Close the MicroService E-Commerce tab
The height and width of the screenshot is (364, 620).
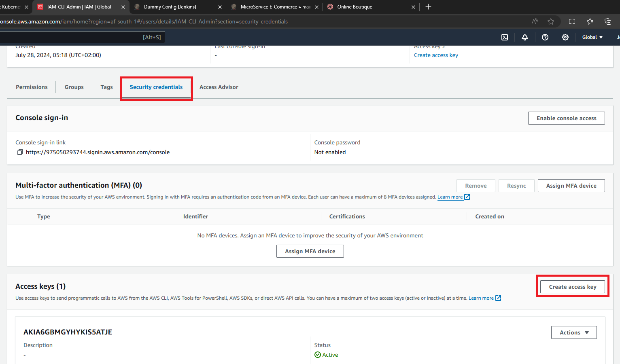pyautogui.click(x=316, y=7)
